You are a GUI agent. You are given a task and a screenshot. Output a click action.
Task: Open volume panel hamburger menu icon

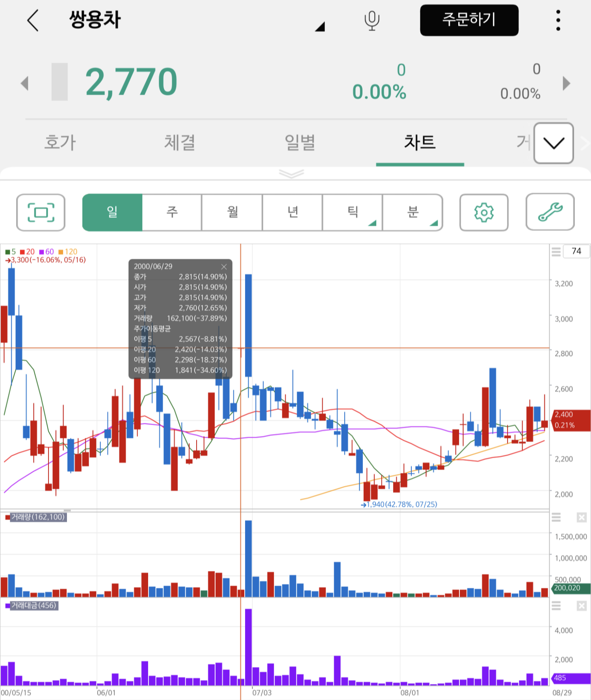pos(556,517)
